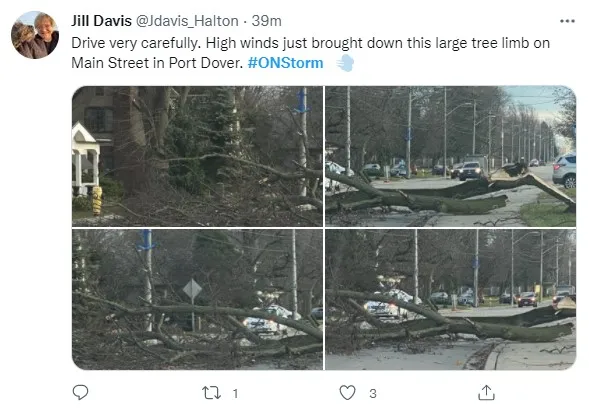589x414 pixels.
Task: View top-left photo with yellow hydrant
Action: click(198, 156)
